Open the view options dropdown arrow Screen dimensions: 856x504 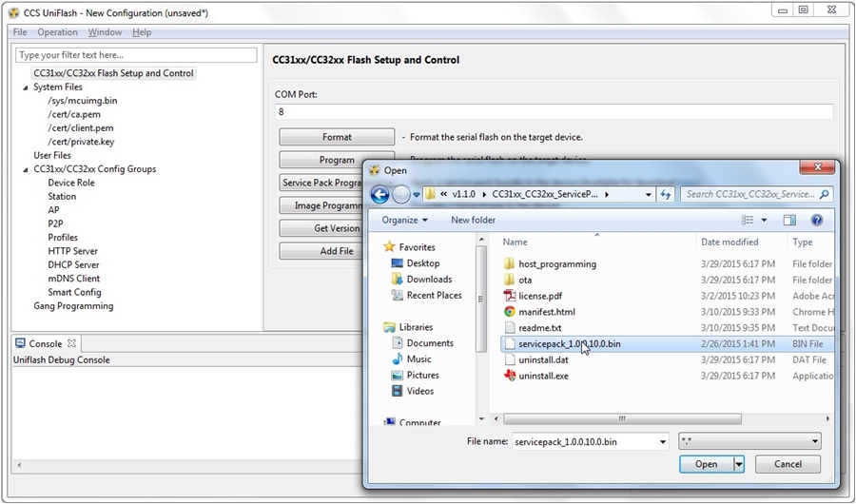click(764, 220)
